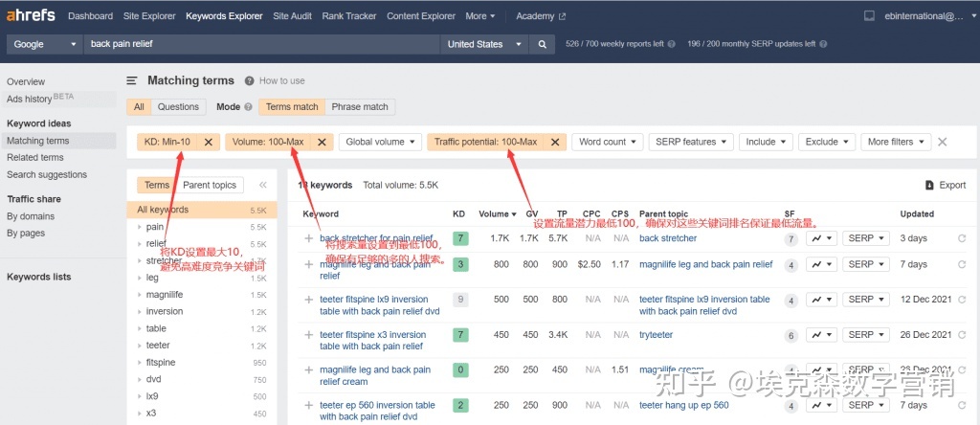980x425 pixels.
Task: Remove the Volume: 100-Max filter
Action: click(322, 142)
